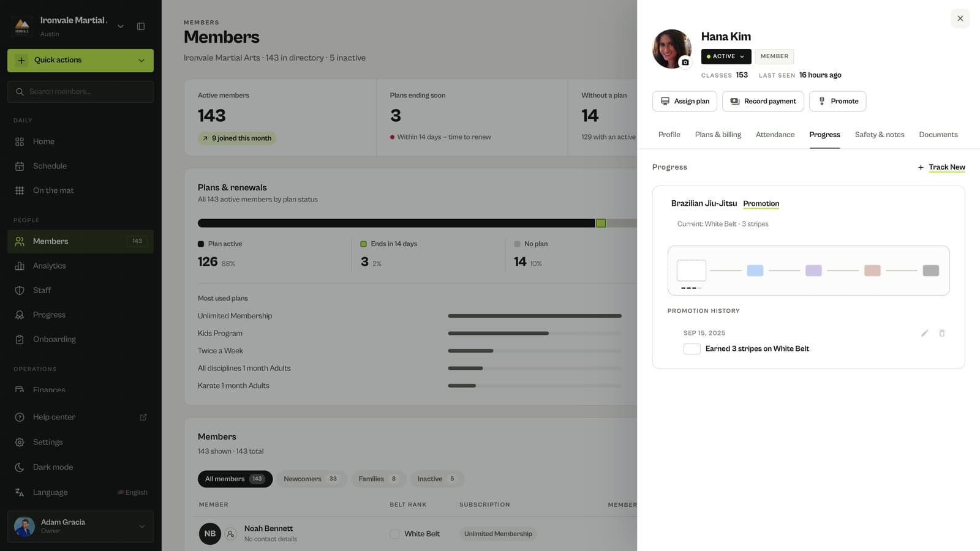980x551 pixels.
Task: Close the Hana Kim panel
Action: (x=960, y=18)
